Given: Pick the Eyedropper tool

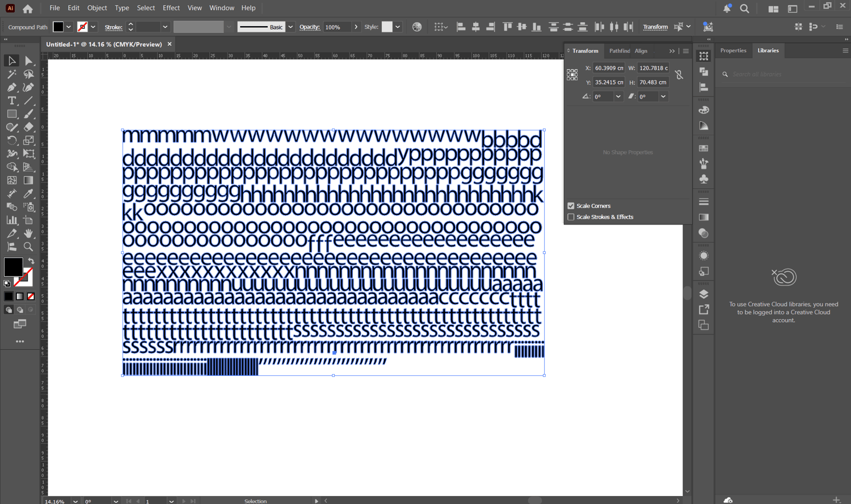Looking at the screenshot, I should pos(28,193).
